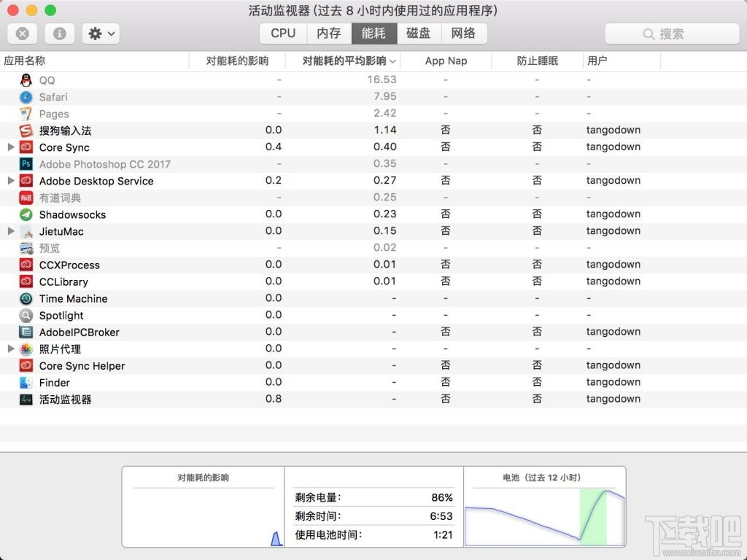Click inside the search field

point(671,33)
